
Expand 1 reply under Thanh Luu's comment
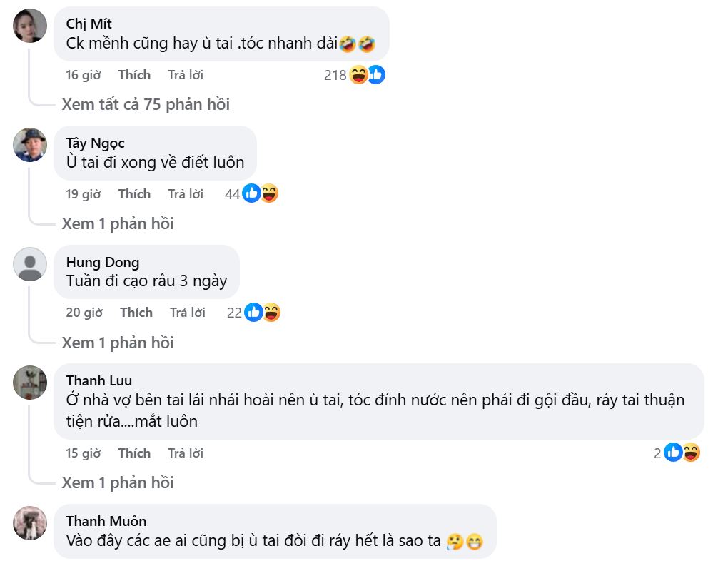[x=118, y=482]
